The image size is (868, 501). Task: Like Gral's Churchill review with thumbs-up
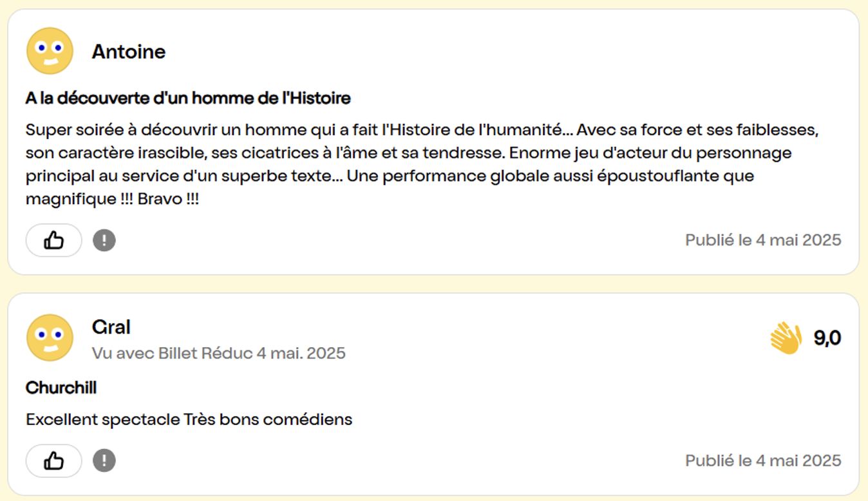(54, 461)
